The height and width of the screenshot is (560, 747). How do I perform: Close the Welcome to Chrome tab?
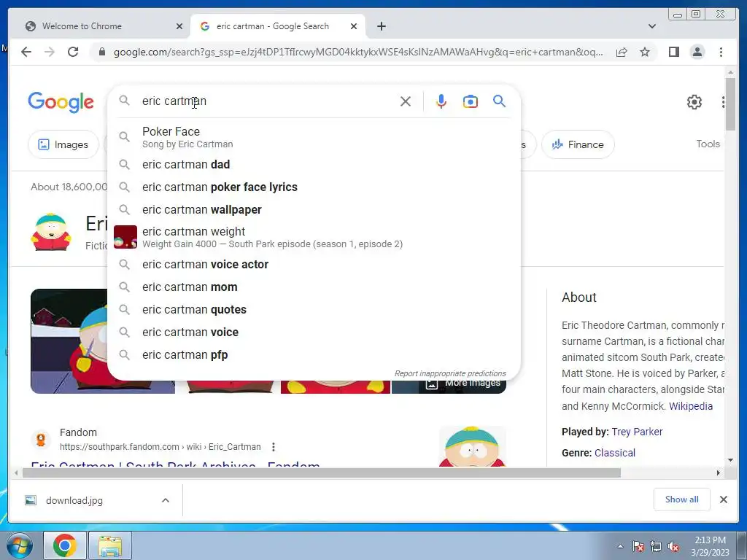point(179,26)
